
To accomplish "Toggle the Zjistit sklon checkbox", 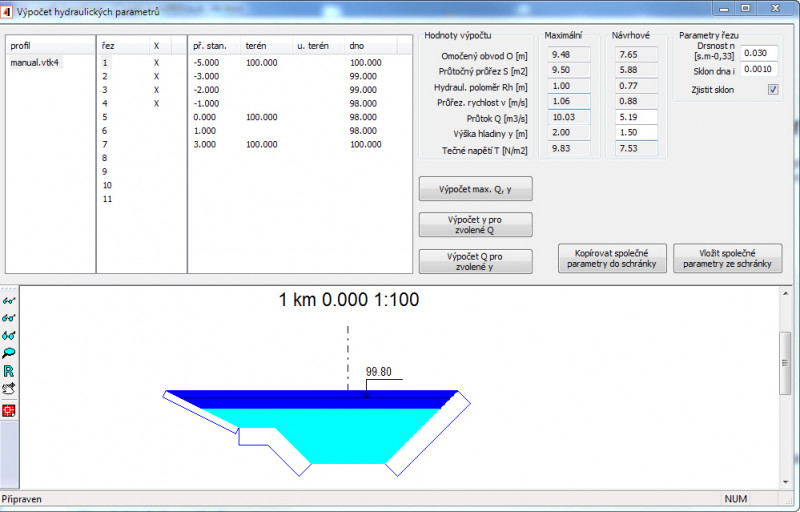I will tap(773, 90).
